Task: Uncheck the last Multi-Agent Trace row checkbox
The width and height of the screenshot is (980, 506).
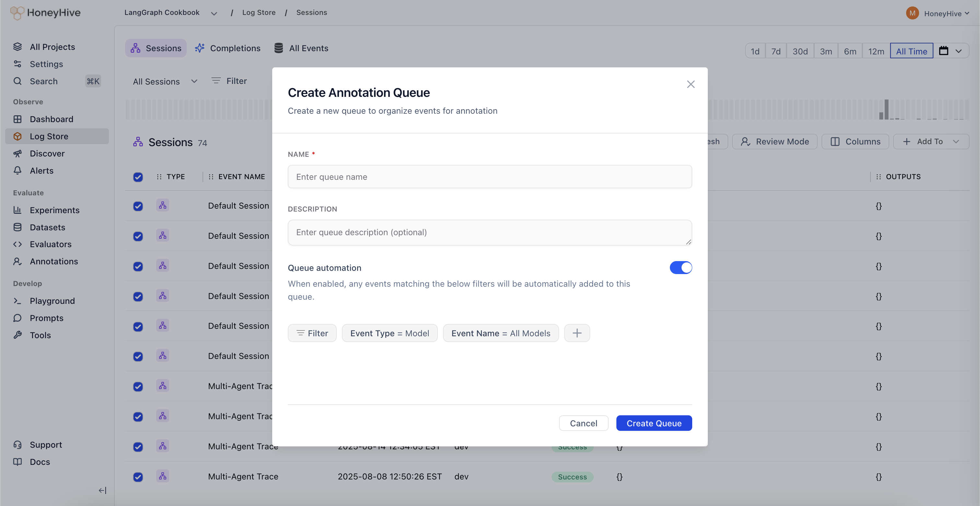Action: [x=138, y=477]
